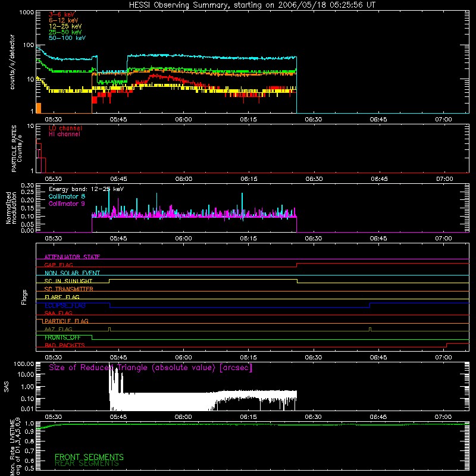Image resolution: width=476 pixels, height=476 pixels.
Task: Click the 'Energy band: 12-25 keV' label
Action: 86,189
